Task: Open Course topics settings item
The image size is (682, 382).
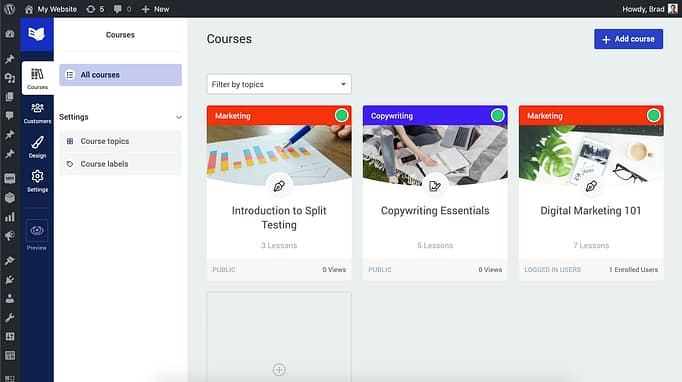Action: 120,141
